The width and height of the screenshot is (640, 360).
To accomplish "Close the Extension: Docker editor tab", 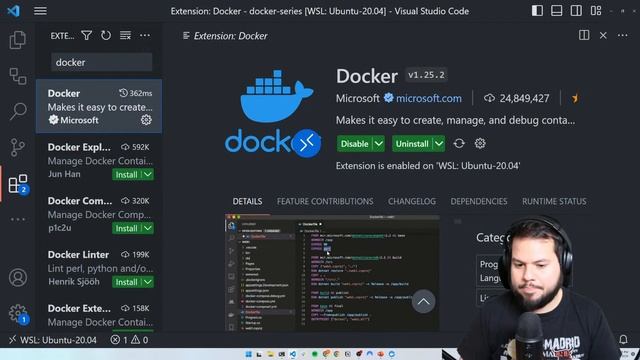I will point(603,36).
